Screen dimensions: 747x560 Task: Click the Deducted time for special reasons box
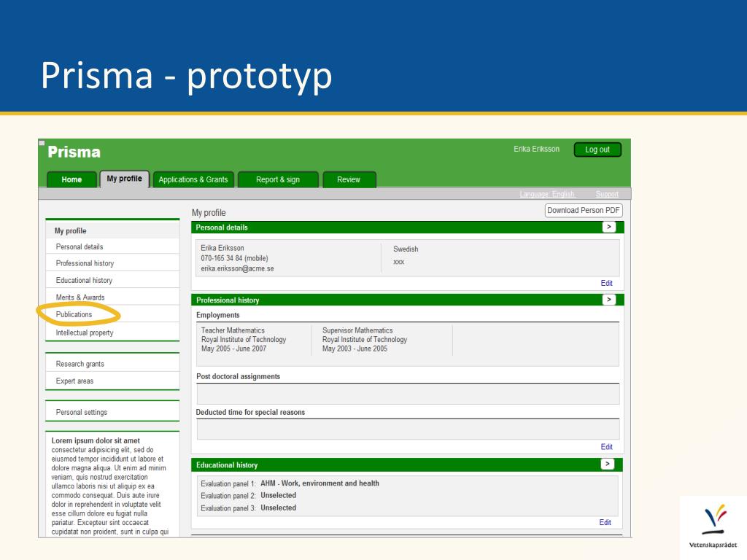coord(408,429)
